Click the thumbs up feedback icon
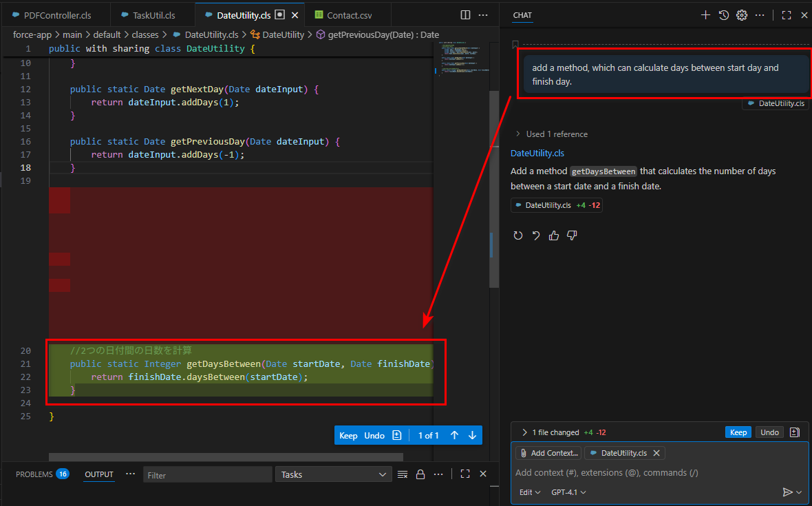The image size is (812, 506). point(554,235)
